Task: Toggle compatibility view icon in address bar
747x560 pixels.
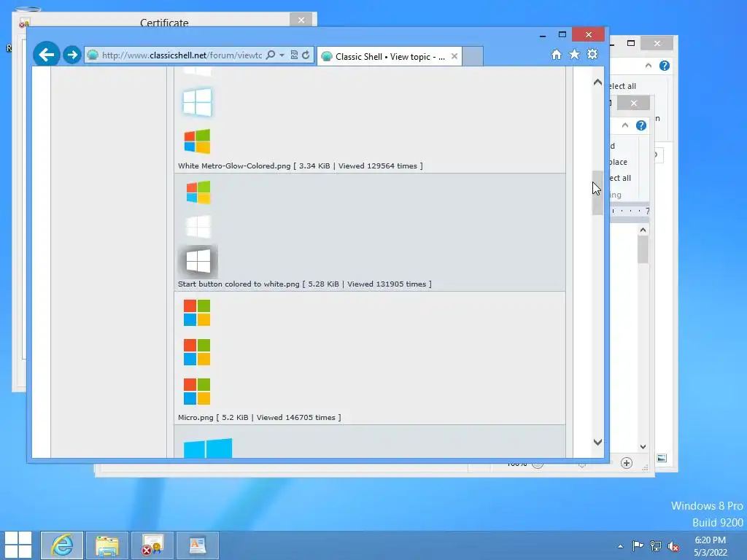Action: (x=294, y=55)
